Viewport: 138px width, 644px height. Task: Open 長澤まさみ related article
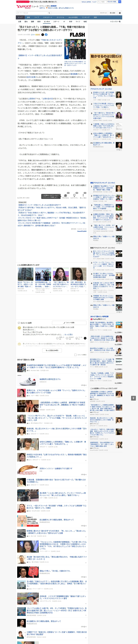coord(56,392)
